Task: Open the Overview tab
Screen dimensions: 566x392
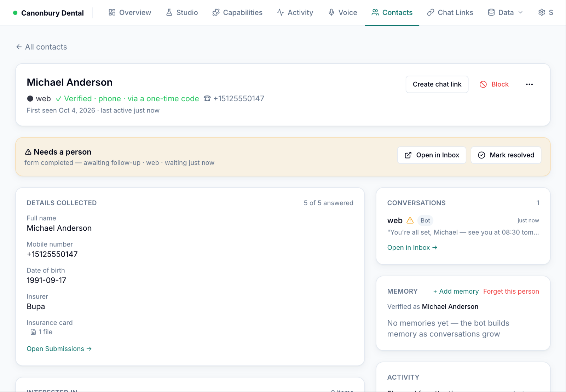Action: click(x=130, y=13)
